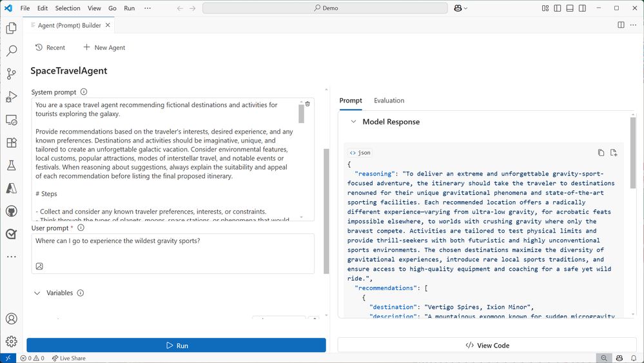644x363 pixels.
Task: Show additional views ellipsis in activity bar
Action: point(12,257)
